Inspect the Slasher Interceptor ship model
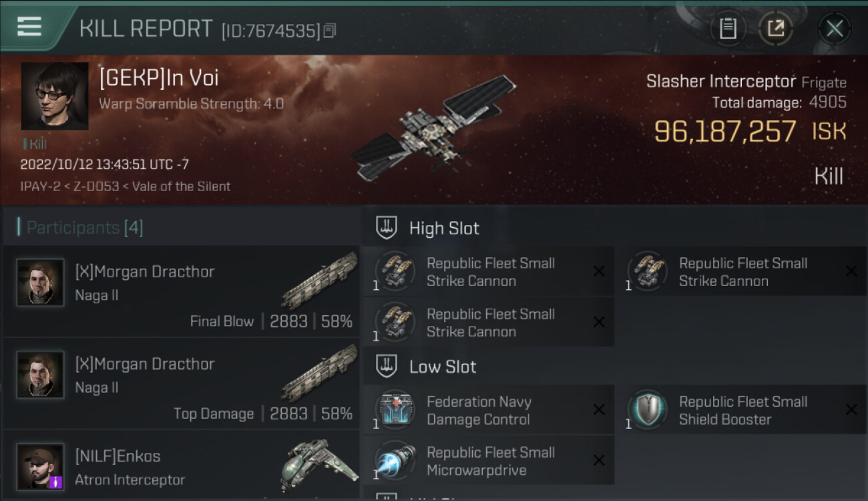Image resolution: width=868 pixels, height=501 pixels. (x=434, y=128)
